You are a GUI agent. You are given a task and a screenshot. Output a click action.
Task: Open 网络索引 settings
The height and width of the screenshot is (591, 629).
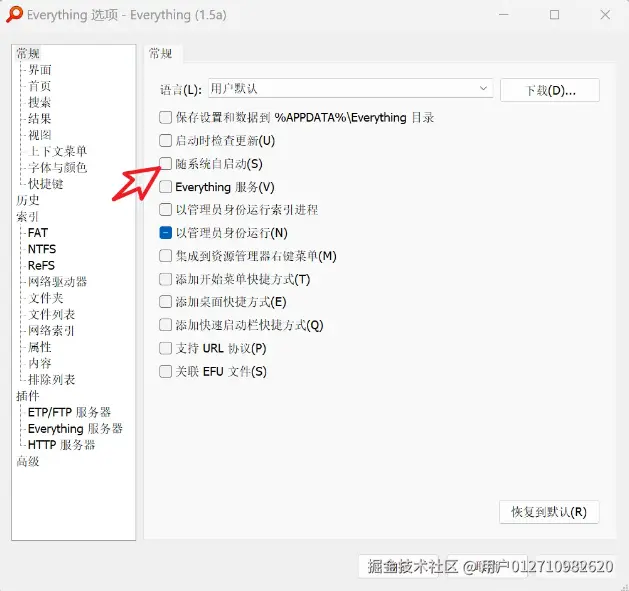pyautogui.click(x=51, y=331)
